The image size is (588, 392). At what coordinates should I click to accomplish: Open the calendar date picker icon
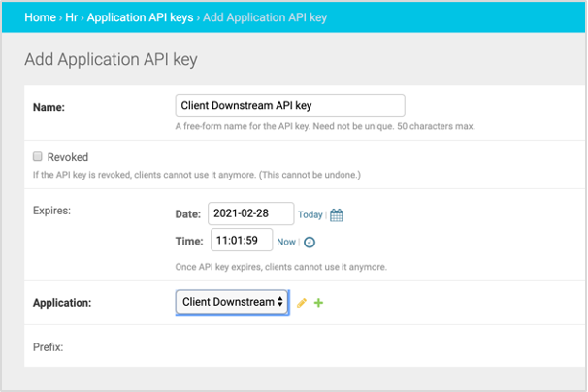tap(337, 215)
